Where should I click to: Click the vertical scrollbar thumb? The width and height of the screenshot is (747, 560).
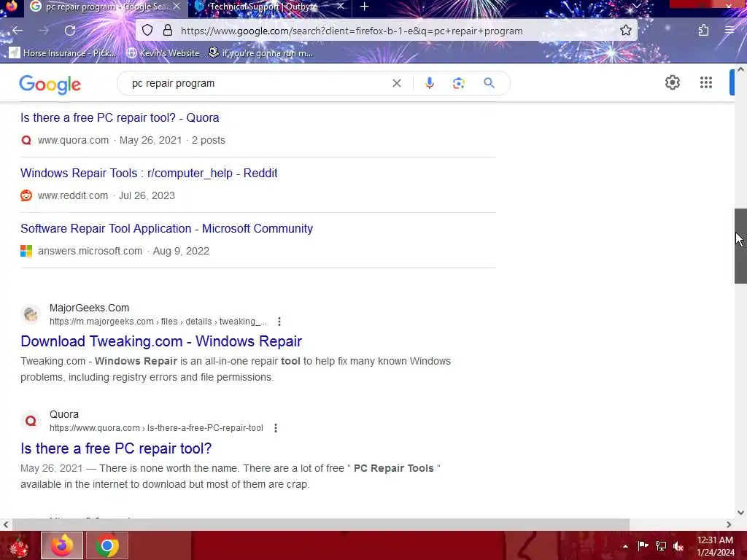740,246
